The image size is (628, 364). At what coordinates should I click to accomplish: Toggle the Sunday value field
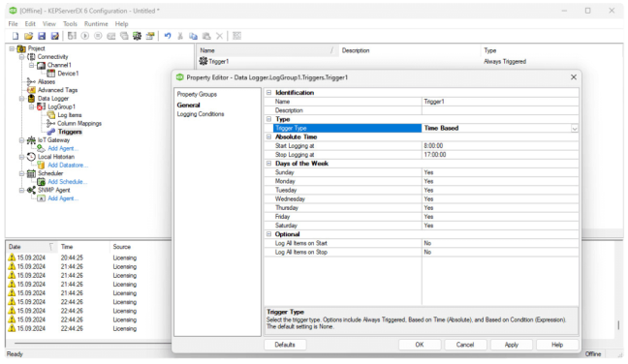[500, 172]
